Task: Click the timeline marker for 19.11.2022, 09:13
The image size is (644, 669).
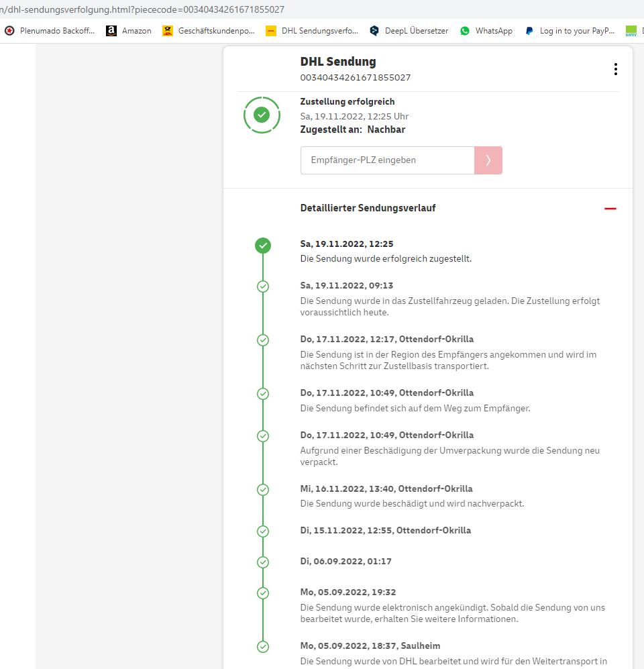Action: coord(263,287)
